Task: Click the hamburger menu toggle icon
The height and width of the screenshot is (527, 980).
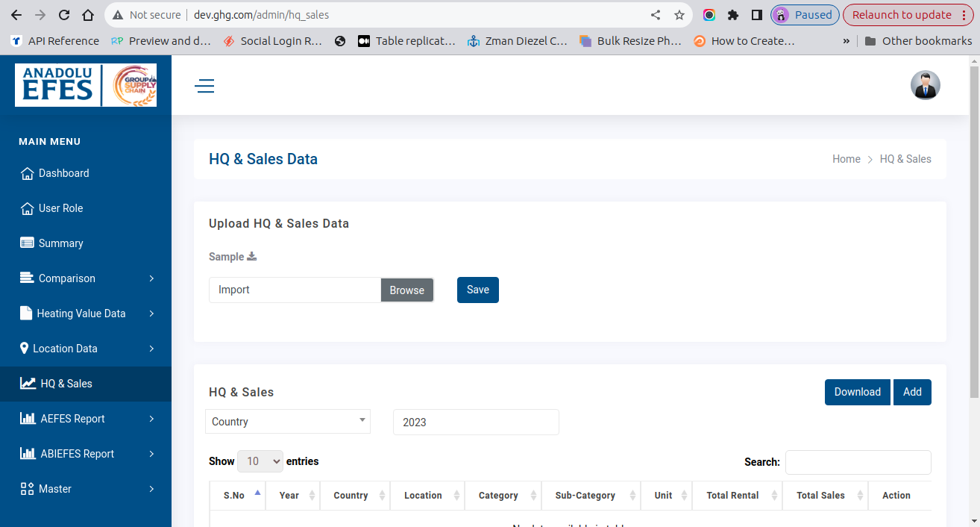Action: [204, 86]
